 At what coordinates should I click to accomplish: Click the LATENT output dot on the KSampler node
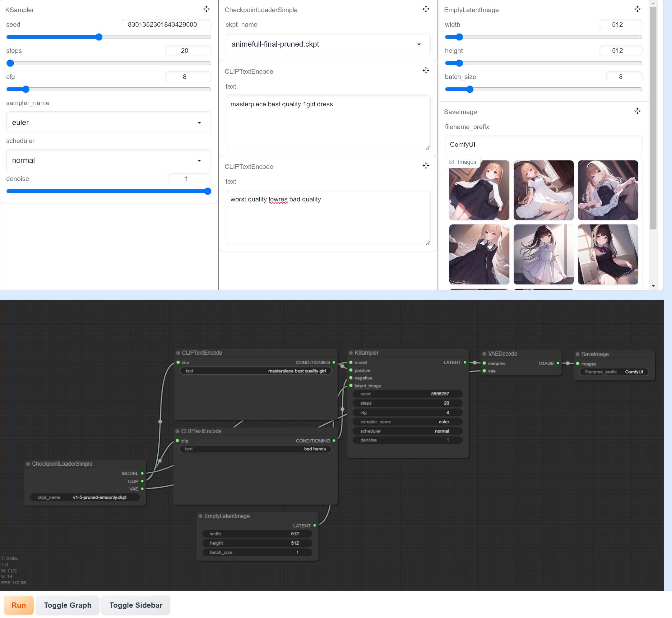(x=465, y=362)
